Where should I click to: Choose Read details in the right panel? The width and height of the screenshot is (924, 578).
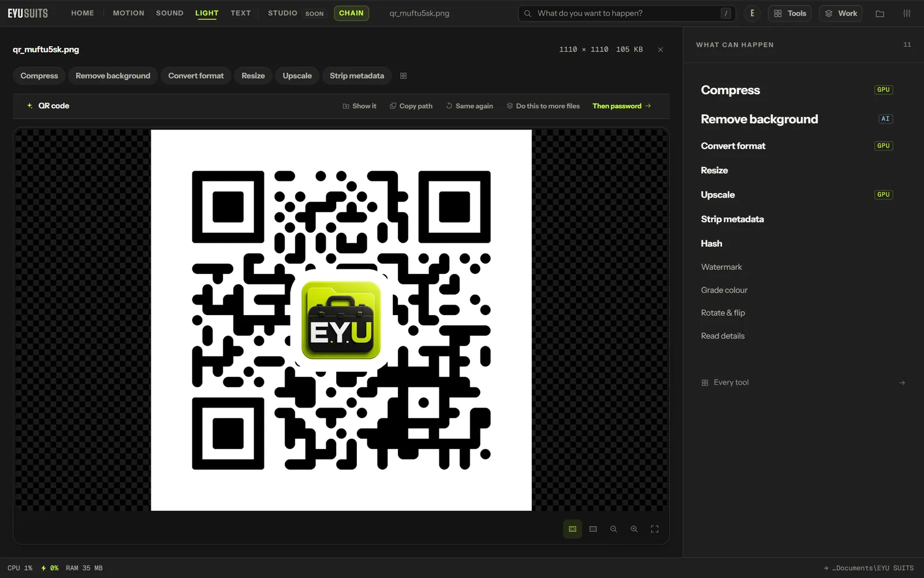click(x=722, y=336)
